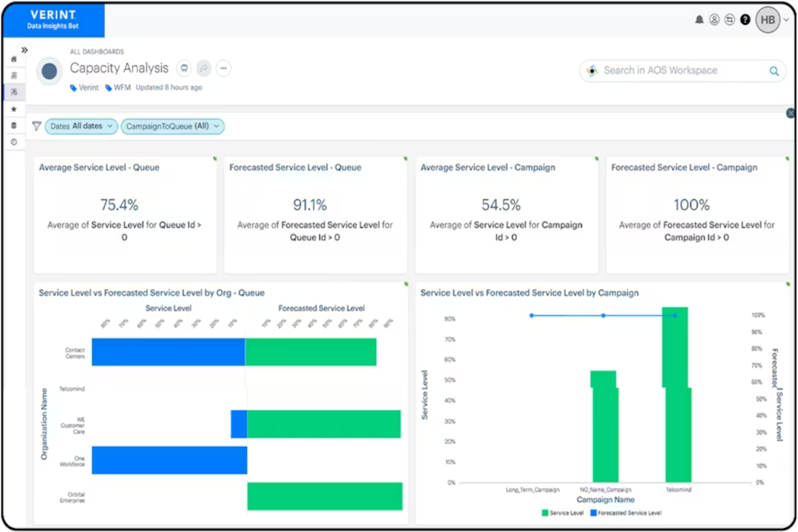Click the Verint Data Insights Bot logo
This screenshot has height=532, width=798.
(x=53, y=19)
